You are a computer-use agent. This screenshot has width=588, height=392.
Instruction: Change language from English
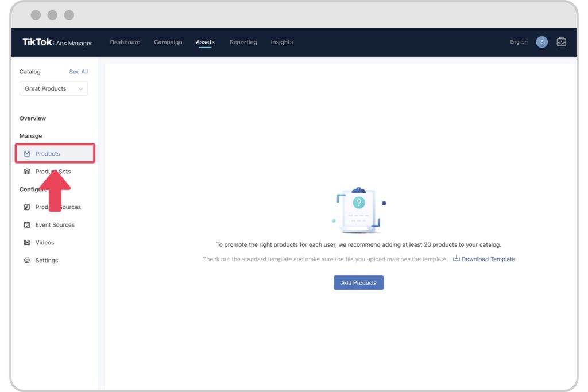pos(519,42)
